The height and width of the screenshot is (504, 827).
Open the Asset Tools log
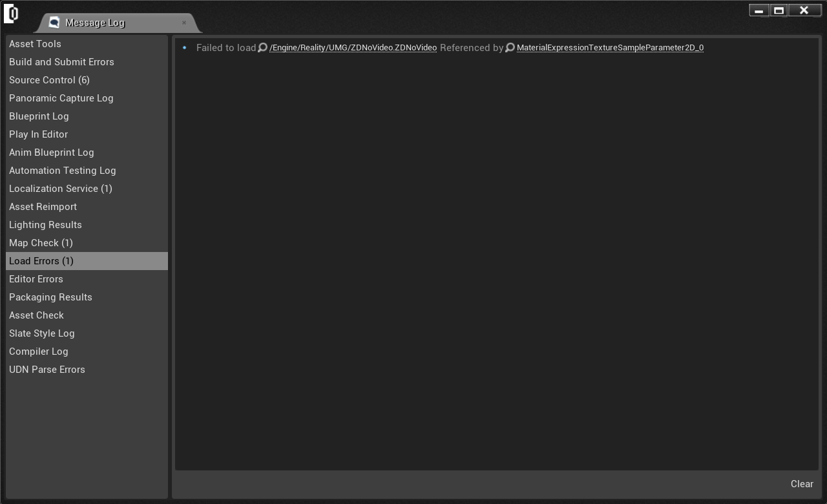35,44
